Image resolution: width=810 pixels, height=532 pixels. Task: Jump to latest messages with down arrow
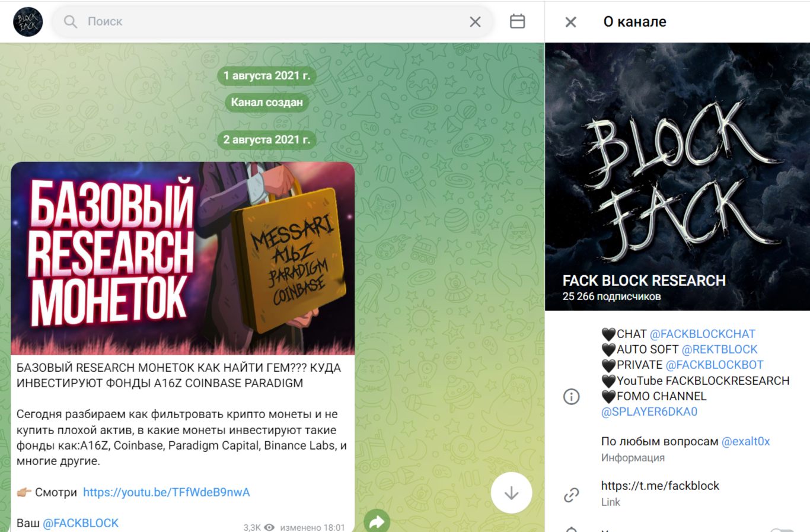click(511, 493)
